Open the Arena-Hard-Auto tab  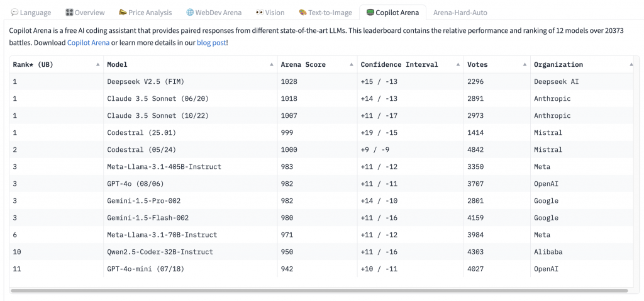(460, 13)
